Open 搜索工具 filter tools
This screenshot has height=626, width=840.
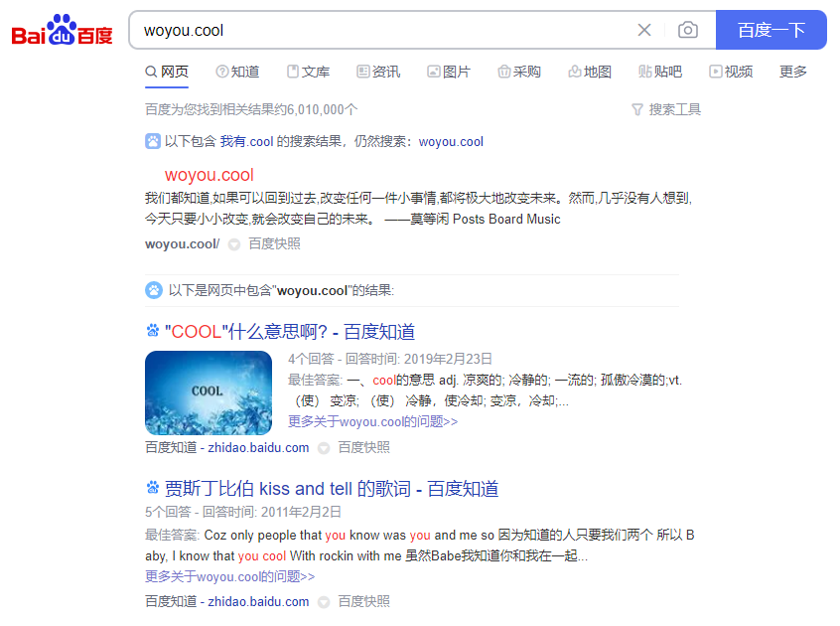(666, 109)
